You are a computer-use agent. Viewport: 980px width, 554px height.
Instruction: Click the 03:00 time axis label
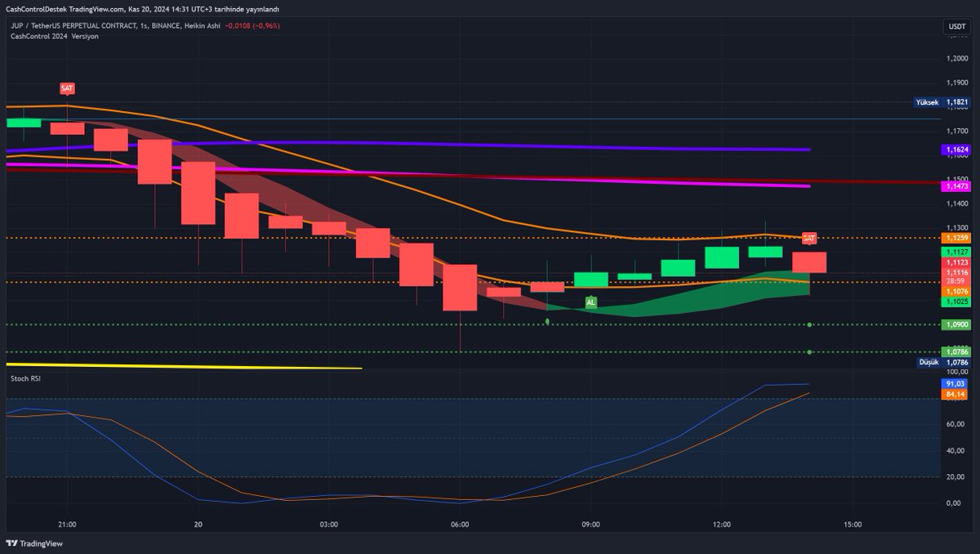click(329, 524)
